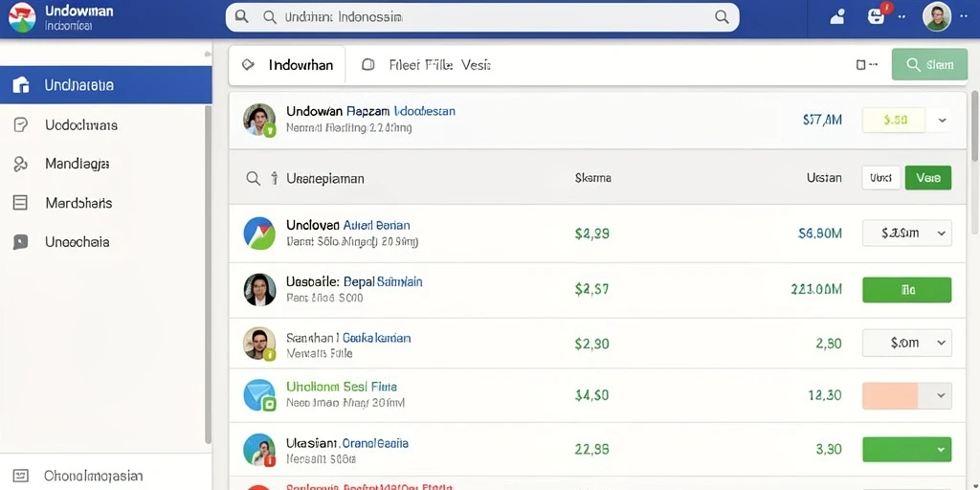Open green dropdown in Ukasiant Oranoleaaiia row
This screenshot has width=980, height=490.
coord(907,450)
